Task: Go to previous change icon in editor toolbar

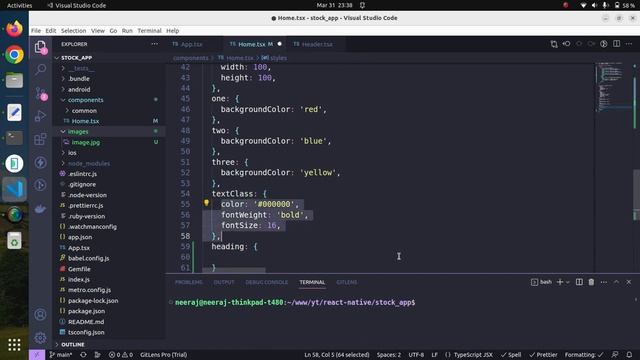Action: coord(566,44)
